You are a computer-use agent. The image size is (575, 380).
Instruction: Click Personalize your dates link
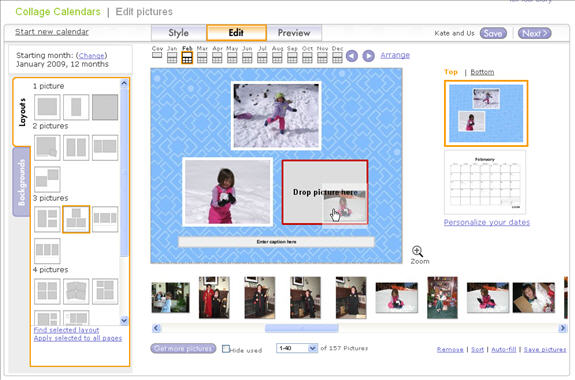coord(487,222)
